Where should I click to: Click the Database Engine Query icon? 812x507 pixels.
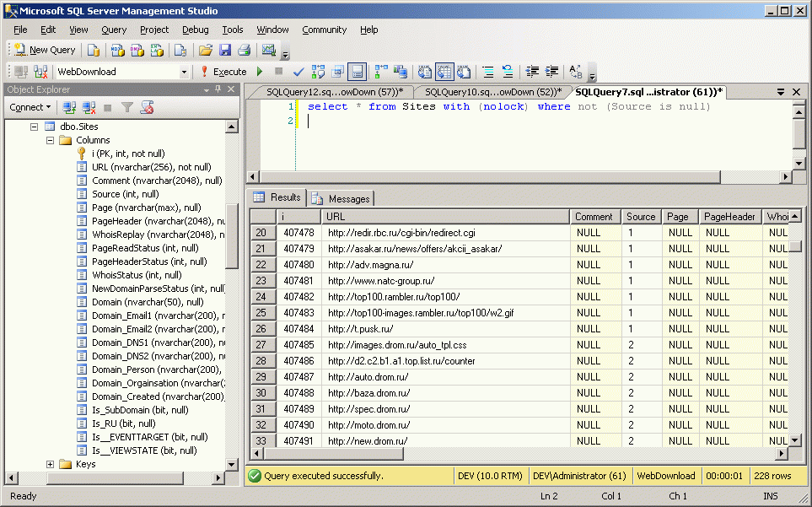(94, 50)
